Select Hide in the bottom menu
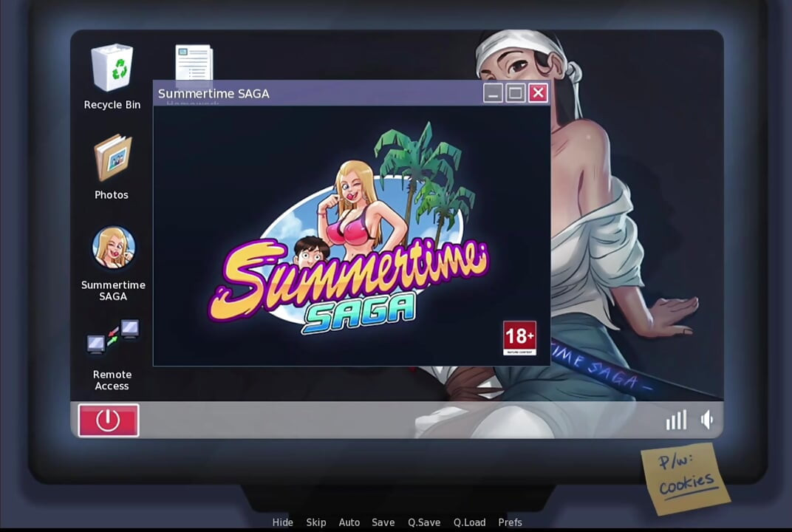This screenshot has width=792, height=532. 282,522
